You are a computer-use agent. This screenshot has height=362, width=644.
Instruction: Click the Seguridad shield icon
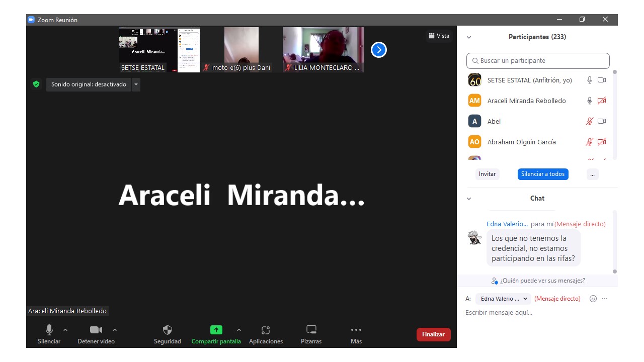coord(168,330)
